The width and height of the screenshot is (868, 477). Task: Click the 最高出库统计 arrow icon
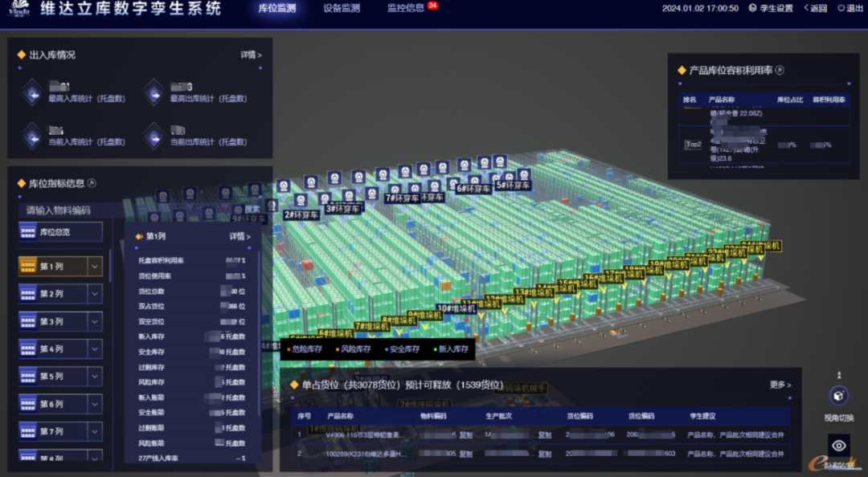pyautogui.click(x=154, y=92)
